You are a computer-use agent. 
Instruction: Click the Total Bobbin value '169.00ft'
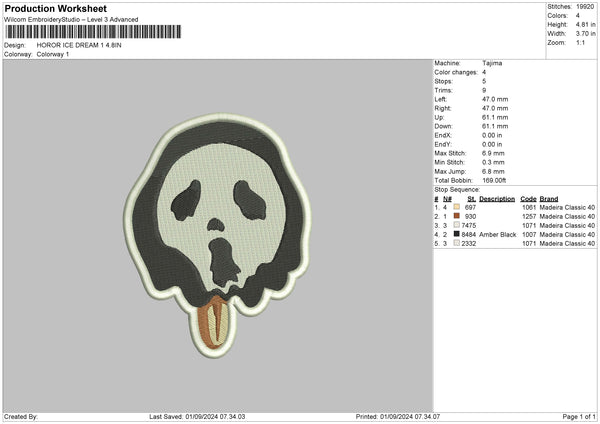tap(494, 181)
